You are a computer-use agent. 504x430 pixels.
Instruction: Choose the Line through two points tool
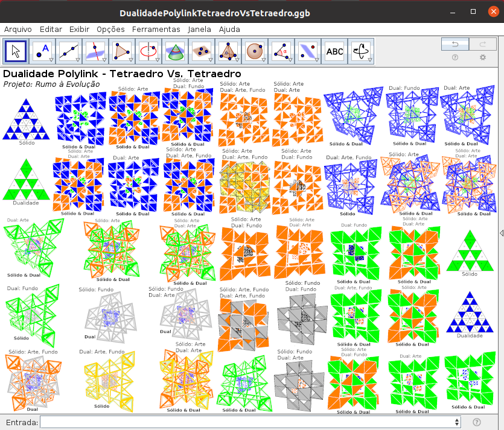coord(69,52)
